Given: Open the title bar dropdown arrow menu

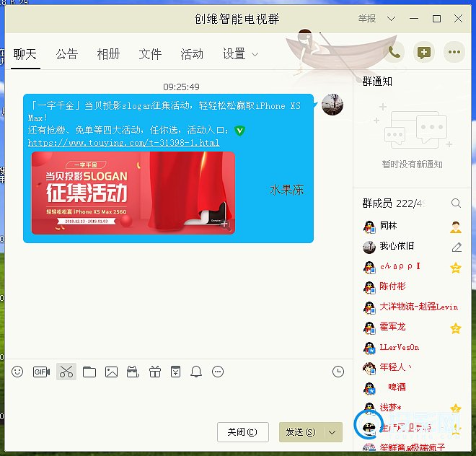Looking at the screenshot, I should pyautogui.click(x=392, y=19).
